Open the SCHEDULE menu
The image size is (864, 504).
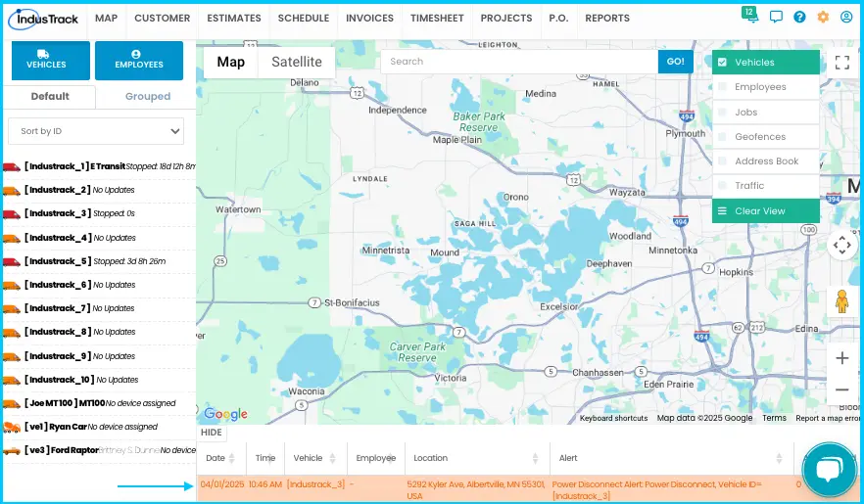click(x=304, y=19)
